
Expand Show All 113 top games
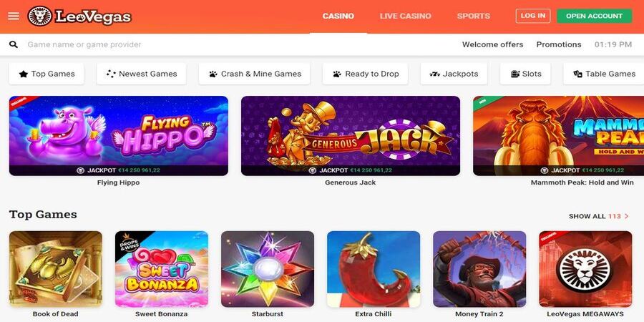[599, 216]
